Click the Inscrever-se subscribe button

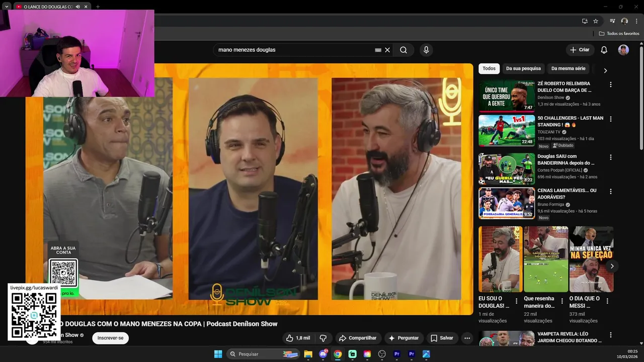110,338
